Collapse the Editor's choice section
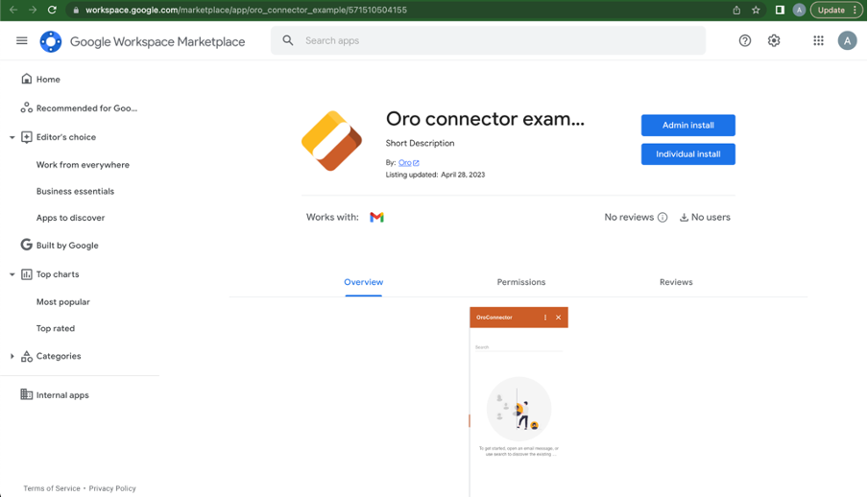This screenshot has height=497, width=868. (12, 137)
